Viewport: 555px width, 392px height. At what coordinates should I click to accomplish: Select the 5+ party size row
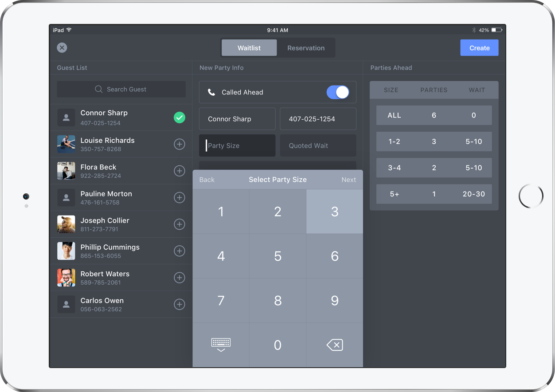(x=434, y=194)
